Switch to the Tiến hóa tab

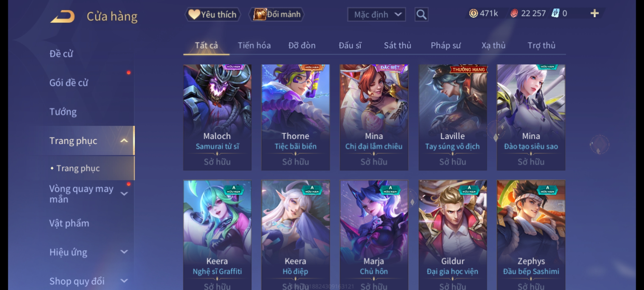pyautogui.click(x=254, y=45)
